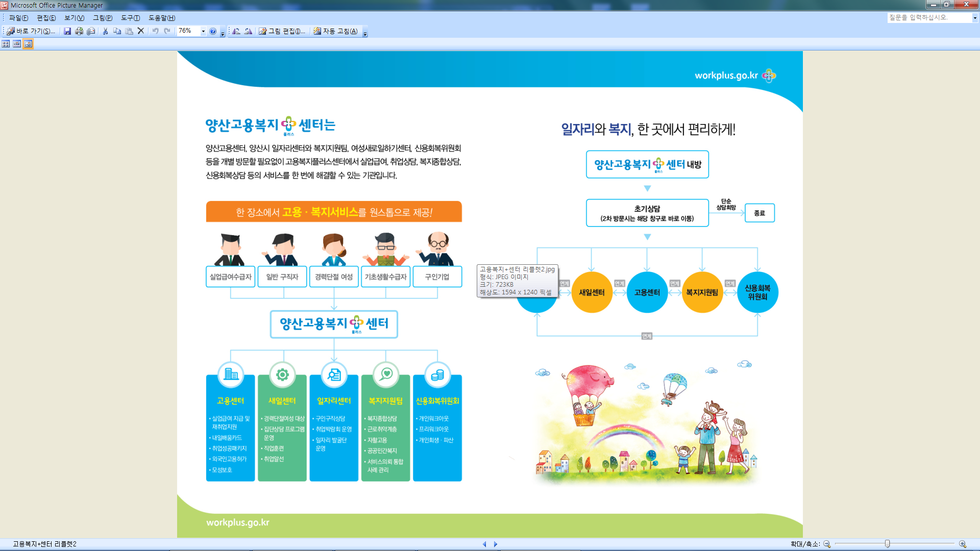Click the Paste clipboard icon
This screenshot has height=551, width=980.
tap(129, 31)
